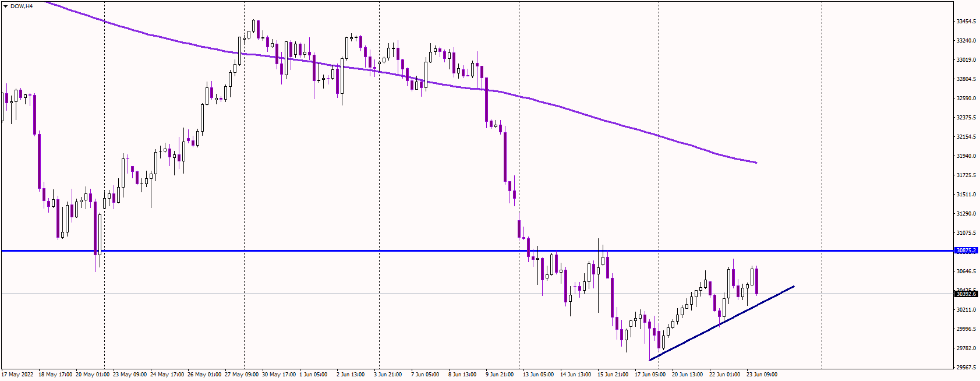Click price label 30646.5 on axis
The height and width of the screenshot is (381, 980).
(x=966, y=271)
